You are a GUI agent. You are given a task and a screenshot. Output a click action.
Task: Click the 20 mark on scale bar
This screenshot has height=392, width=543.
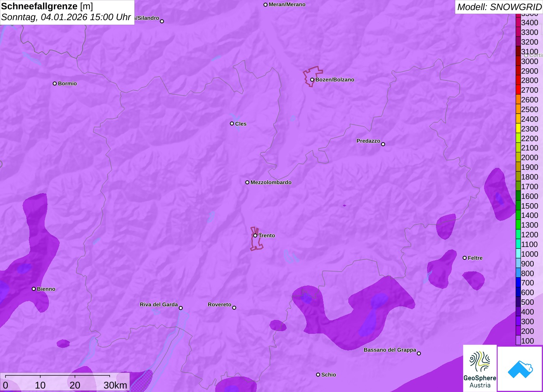[x=75, y=385]
